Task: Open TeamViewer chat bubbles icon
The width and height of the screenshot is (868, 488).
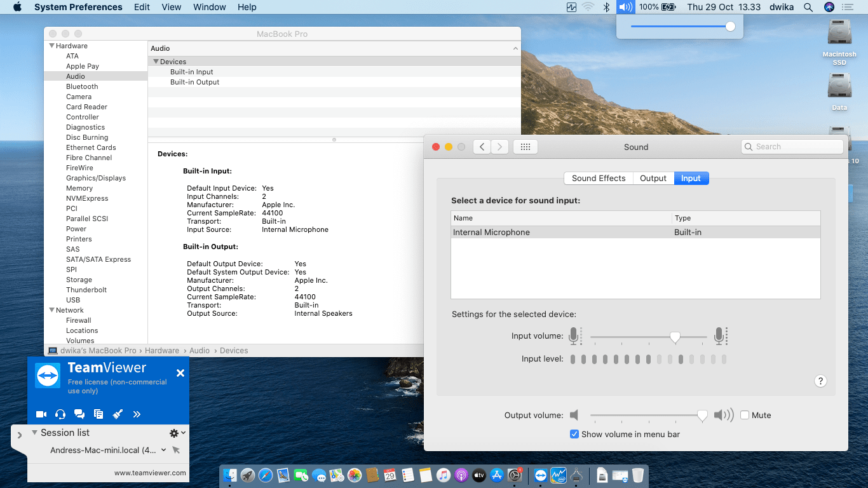Action: pos(79,414)
